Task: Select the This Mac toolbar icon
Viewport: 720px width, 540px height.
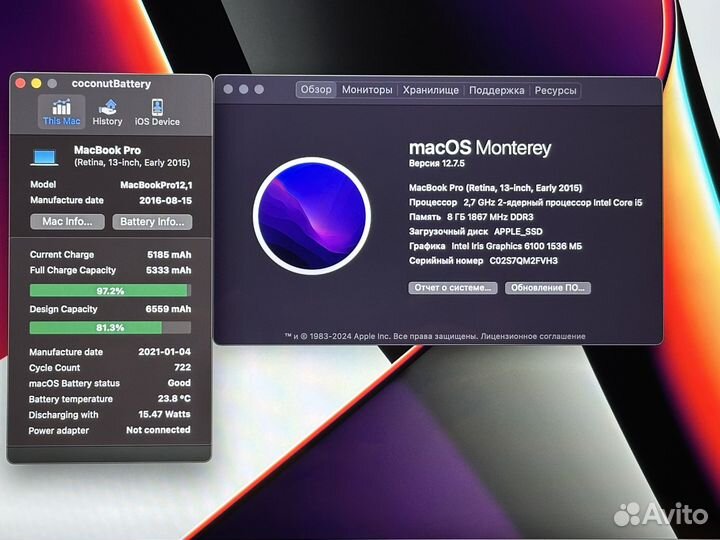Action: (62, 112)
